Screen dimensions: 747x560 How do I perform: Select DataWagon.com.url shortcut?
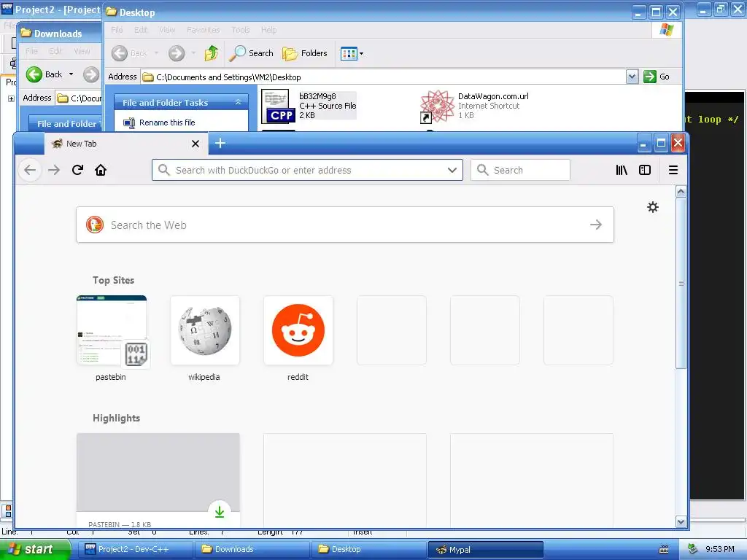(x=474, y=106)
